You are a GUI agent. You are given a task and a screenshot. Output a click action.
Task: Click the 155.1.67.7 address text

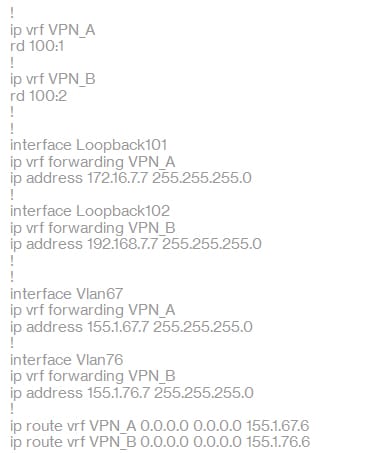tap(118, 327)
